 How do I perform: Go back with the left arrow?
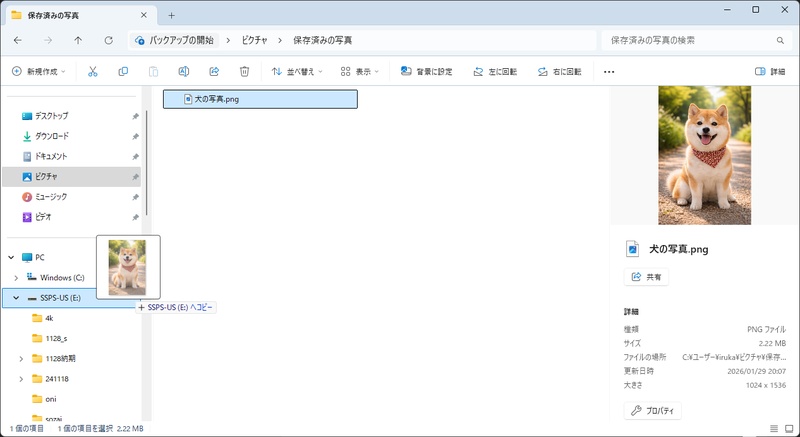point(18,40)
